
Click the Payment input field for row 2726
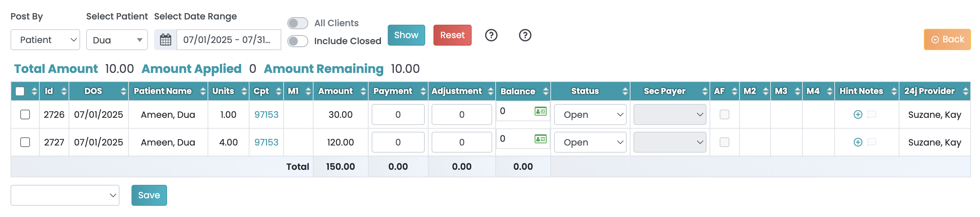[398, 114]
